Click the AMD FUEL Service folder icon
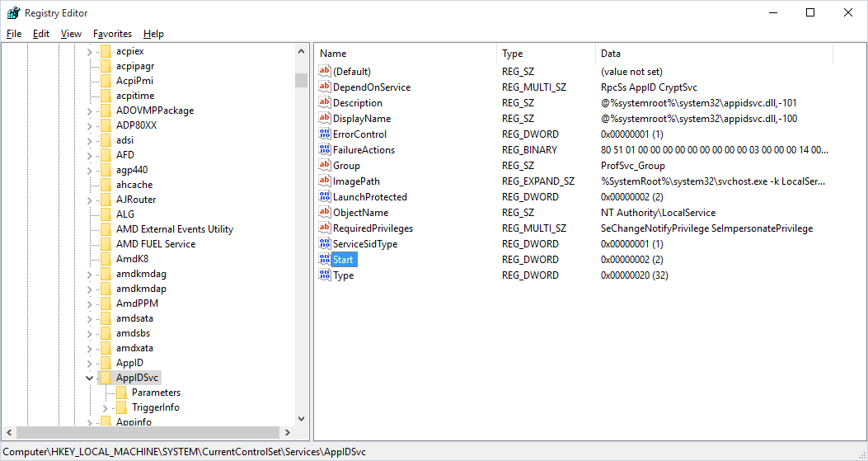Image resolution: width=868 pixels, height=461 pixels. [106, 244]
